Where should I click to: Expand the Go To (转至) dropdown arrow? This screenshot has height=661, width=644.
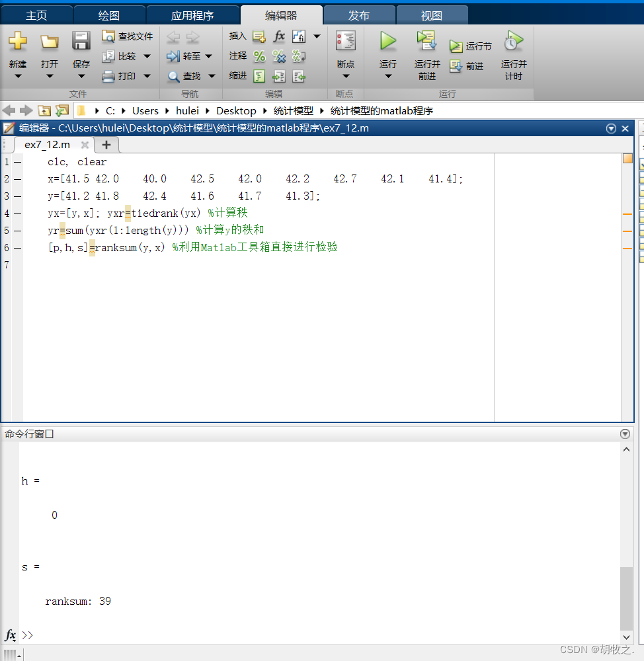(x=208, y=56)
